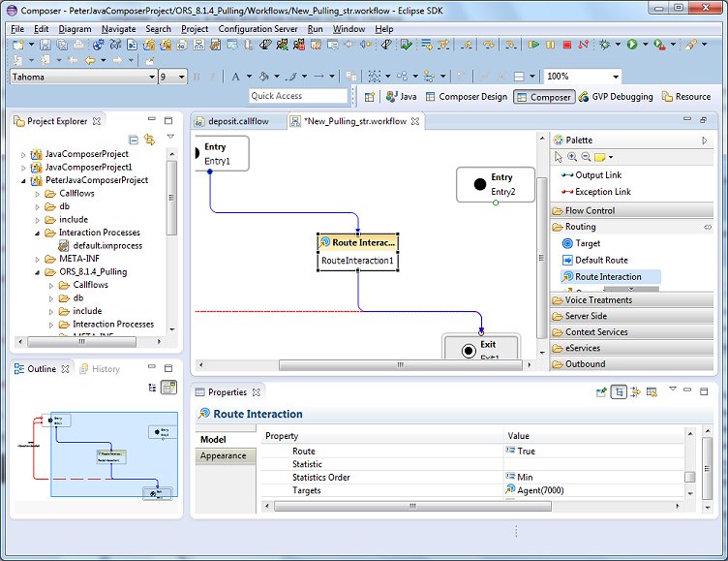Select the Target block in Routing palette

pos(587,243)
